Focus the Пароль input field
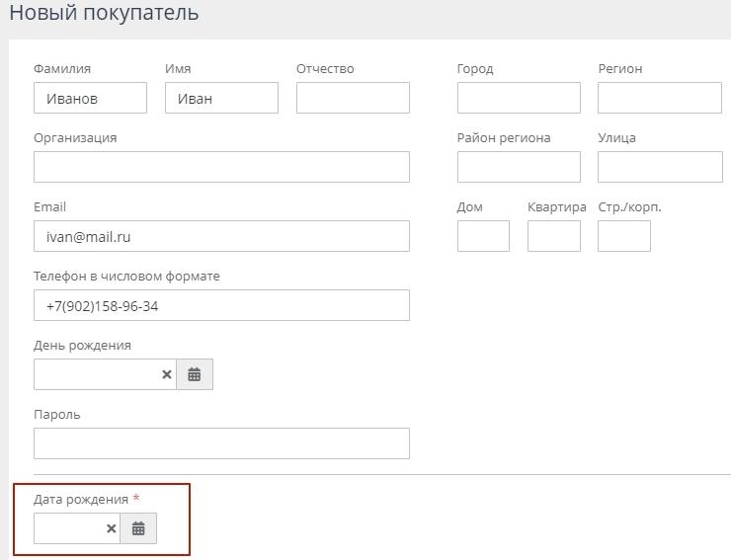Screen dimensions: 731x560 click(221, 443)
